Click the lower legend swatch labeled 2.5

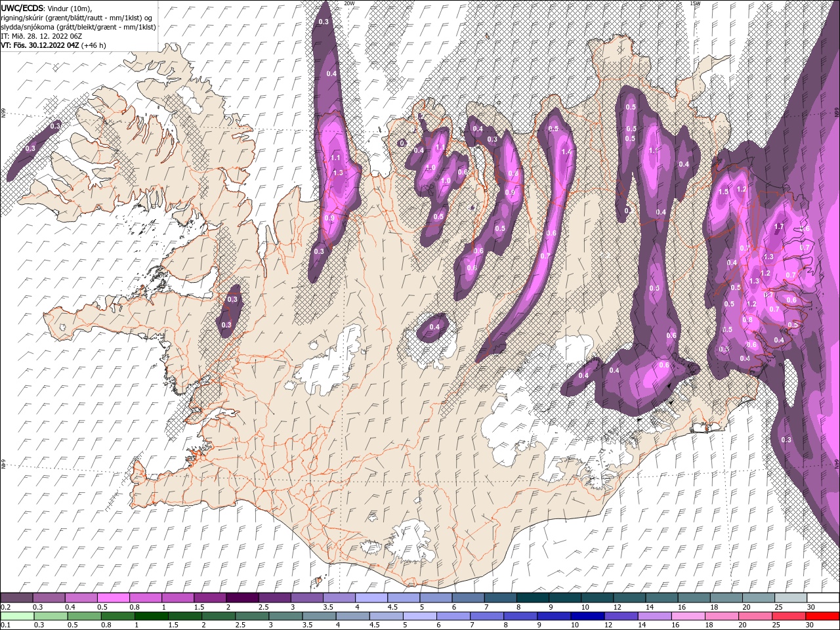[x=251, y=616]
